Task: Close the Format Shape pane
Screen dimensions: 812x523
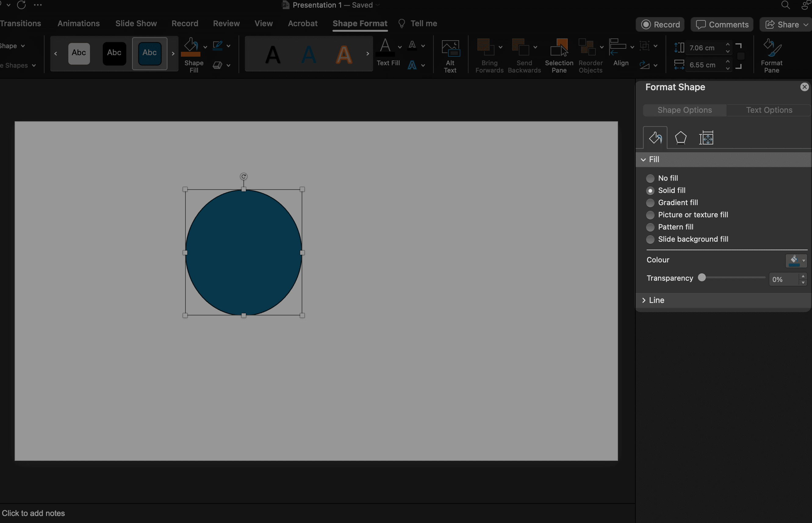Action: (x=804, y=87)
